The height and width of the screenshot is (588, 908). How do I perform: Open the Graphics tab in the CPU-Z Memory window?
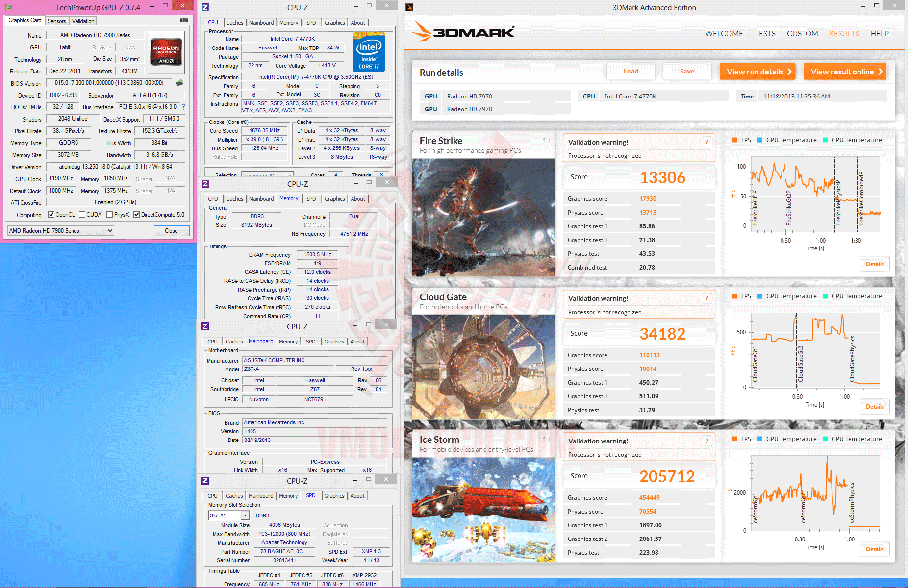(335, 199)
